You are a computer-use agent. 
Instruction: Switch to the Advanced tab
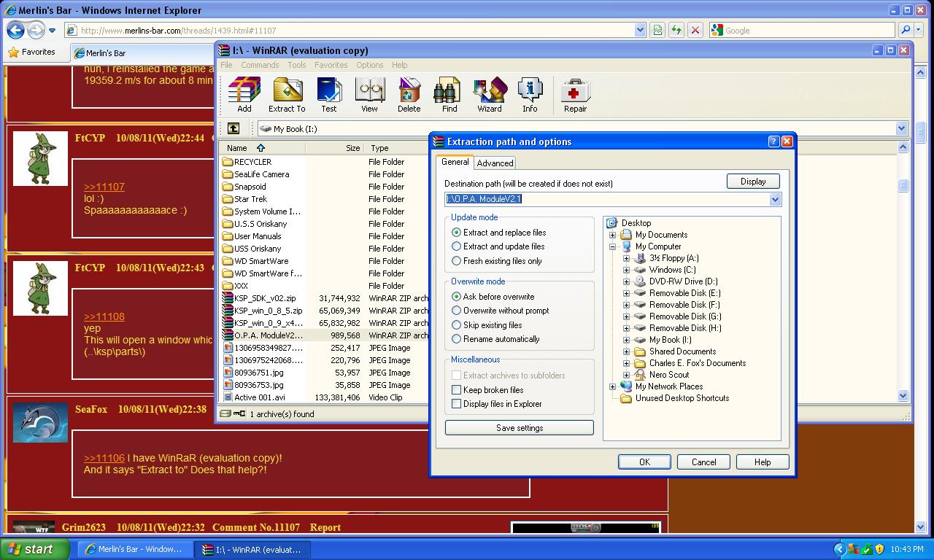[x=495, y=163]
